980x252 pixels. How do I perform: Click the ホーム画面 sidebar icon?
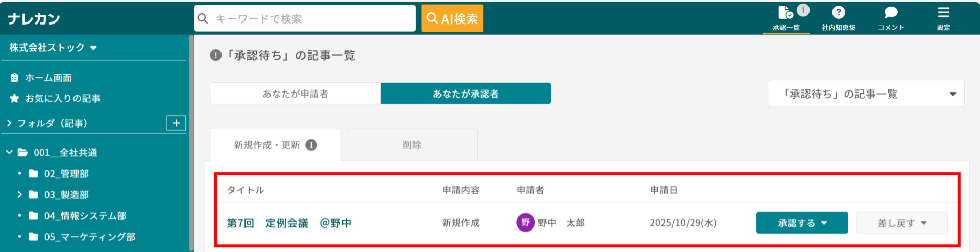14,78
